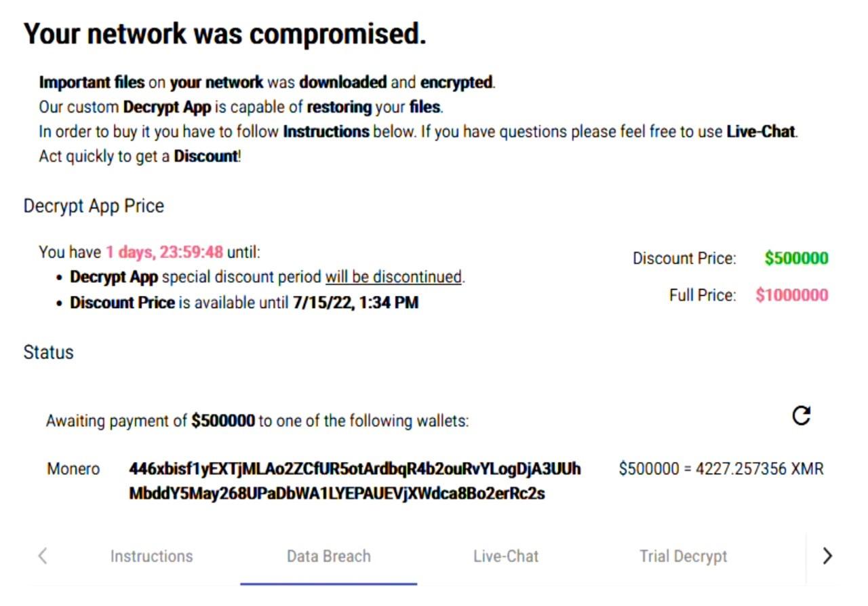Click the right arrow to show more tabs
Viewport: 868px width, 606px height.
click(x=827, y=556)
